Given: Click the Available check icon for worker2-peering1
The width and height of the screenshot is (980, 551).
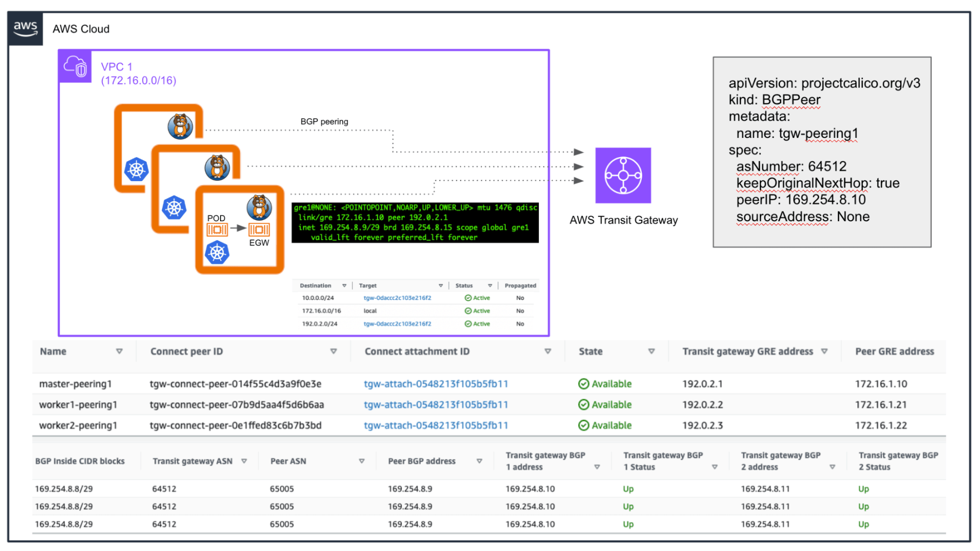Looking at the screenshot, I should pyautogui.click(x=583, y=425).
